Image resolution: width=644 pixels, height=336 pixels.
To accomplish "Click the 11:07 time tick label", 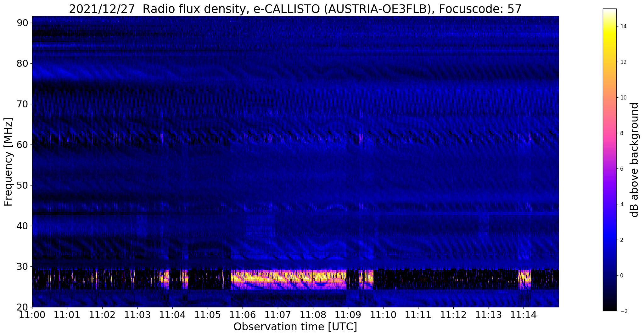I will [x=278, y=315].
